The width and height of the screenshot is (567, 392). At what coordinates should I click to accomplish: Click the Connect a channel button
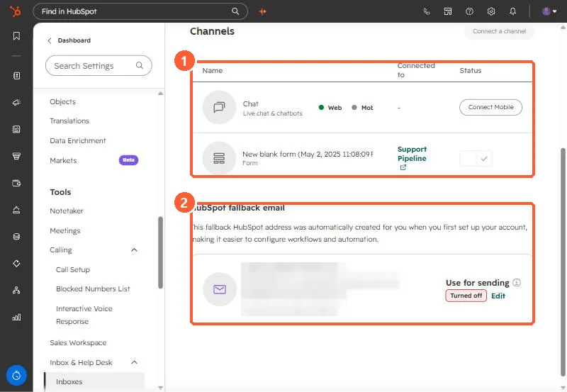click(500, 31)
